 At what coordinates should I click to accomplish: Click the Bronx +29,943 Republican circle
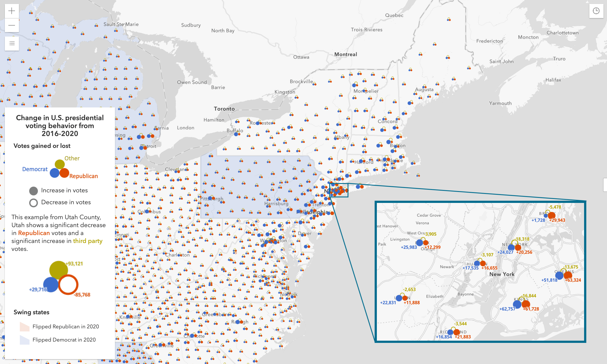(x=552, y=215)
